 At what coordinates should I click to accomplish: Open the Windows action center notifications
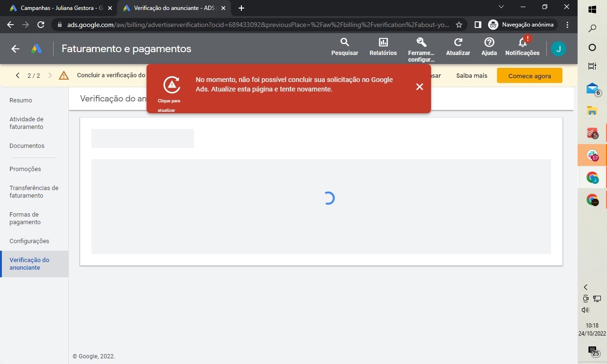click(593, 351)
